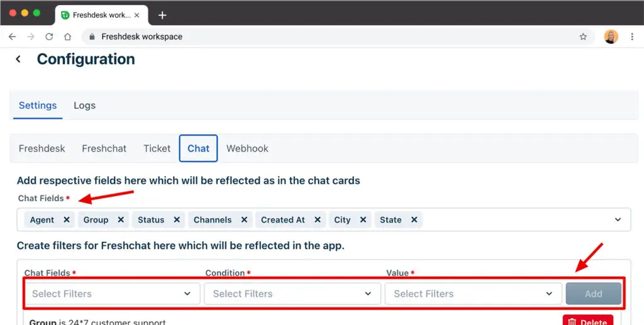Reload the page in the browser
The image size is (644, 325).
point(49,36)
